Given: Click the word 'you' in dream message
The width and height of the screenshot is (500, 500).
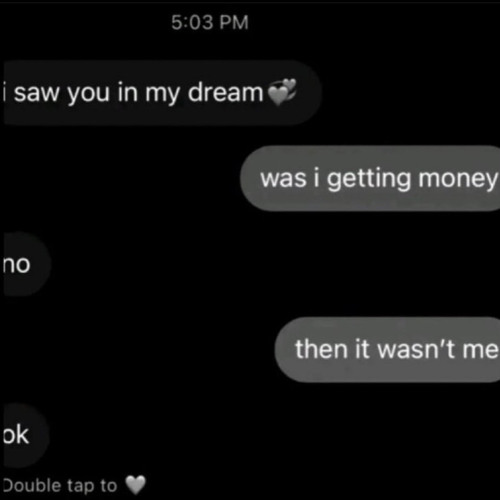Looking at the screenshot, I should click(89, 95).
